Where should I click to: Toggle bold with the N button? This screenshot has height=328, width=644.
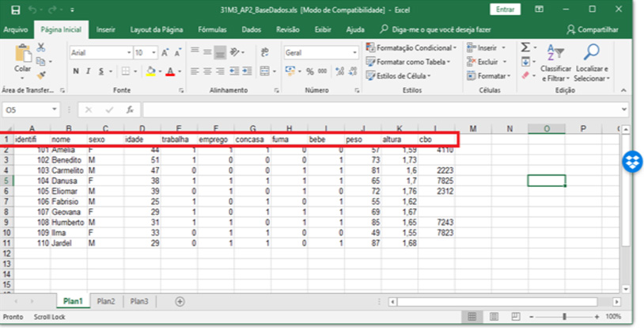[76, 71]
